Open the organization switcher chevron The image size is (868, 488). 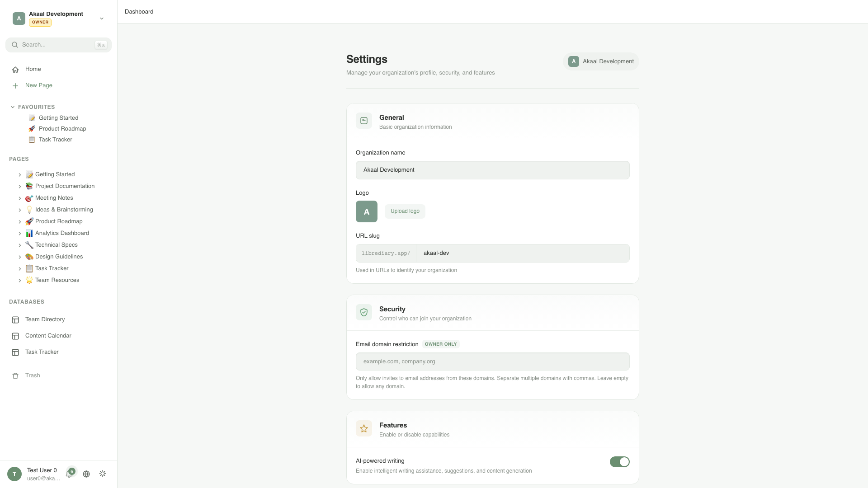101,19
